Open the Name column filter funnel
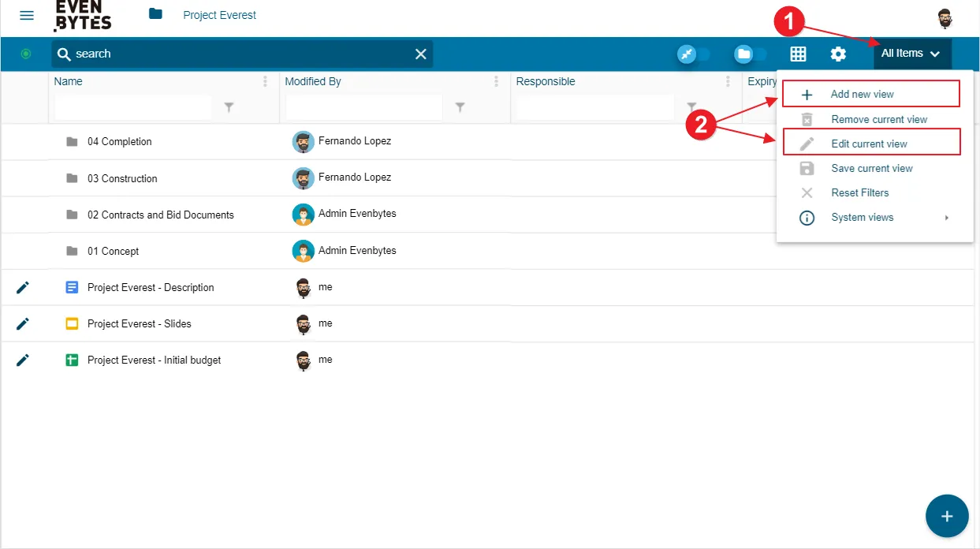 (x=229, y=107)
